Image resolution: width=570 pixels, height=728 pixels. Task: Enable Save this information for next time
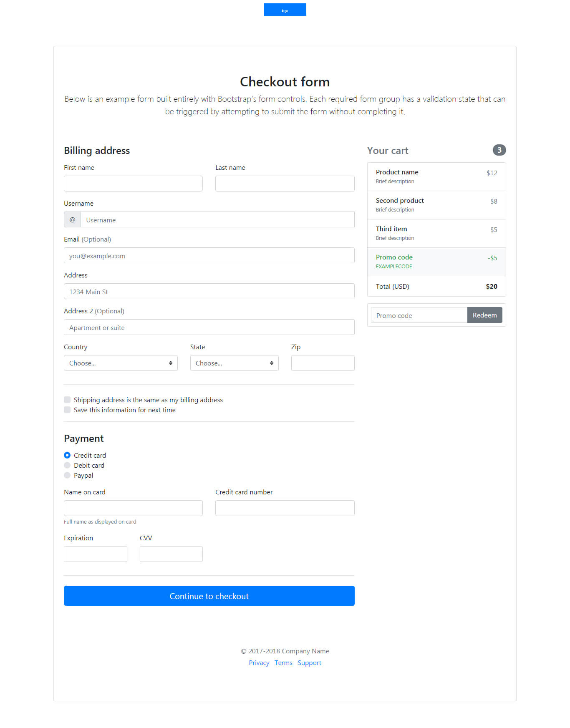[67, 410]
